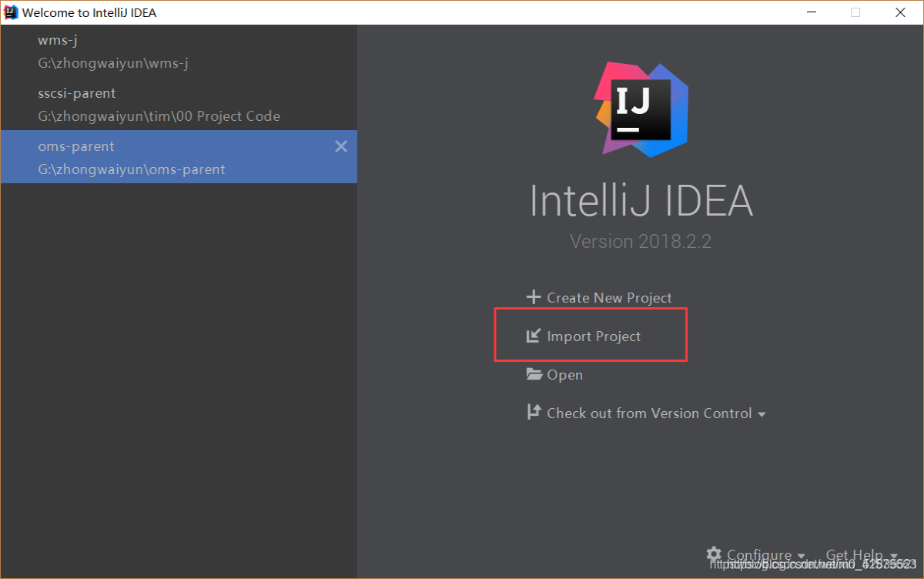Select Create New Project
The width and height of the screenshot is (924, 579).
pos(609,298)
